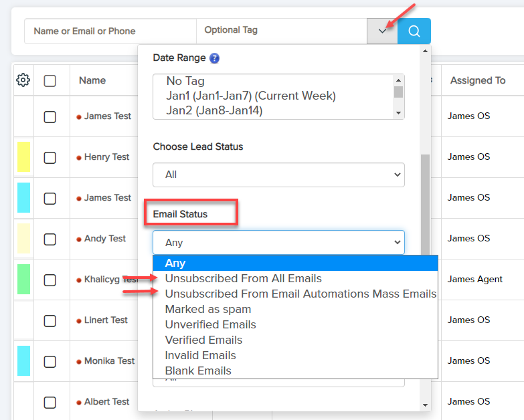Select the checkbox next to Andy Test

(x=50, y=239)
